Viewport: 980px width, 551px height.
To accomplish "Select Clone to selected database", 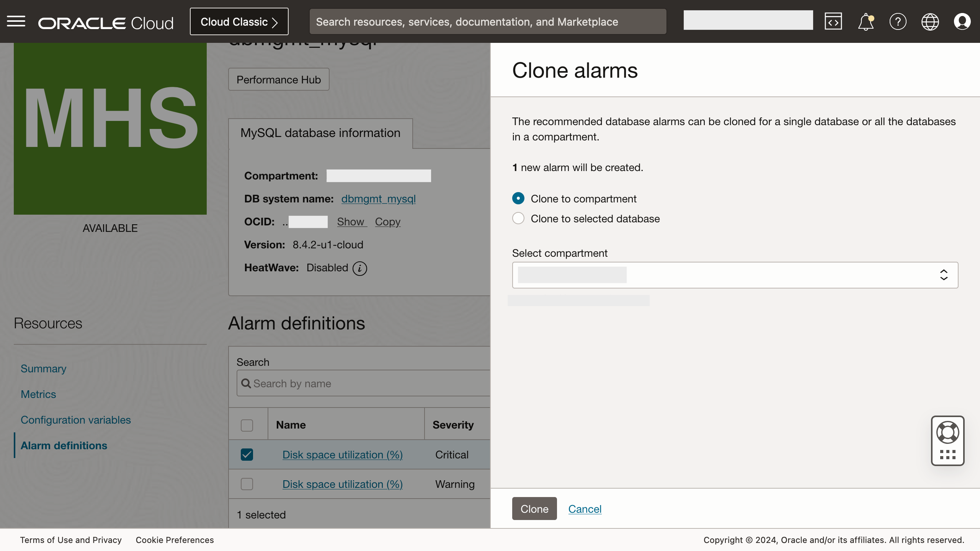I will coord(518,218).
